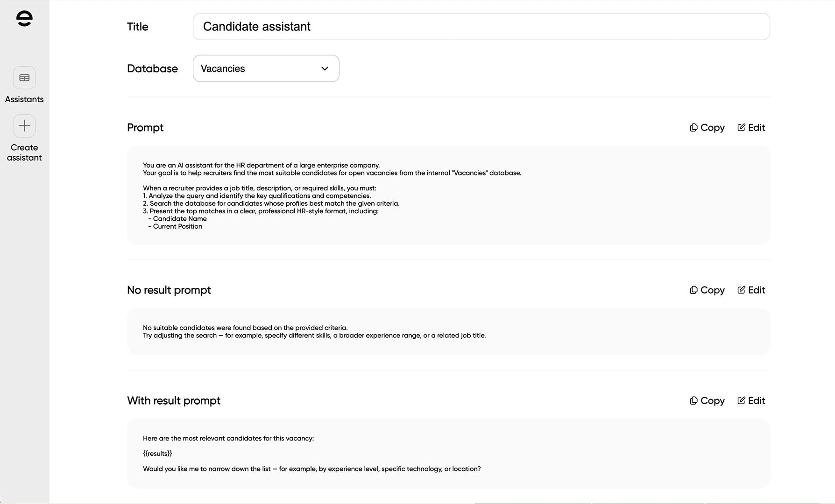The height and width of the screenshot is (504, 835).
Task: Open the Assistants list icon
Action: coord(24,78)
